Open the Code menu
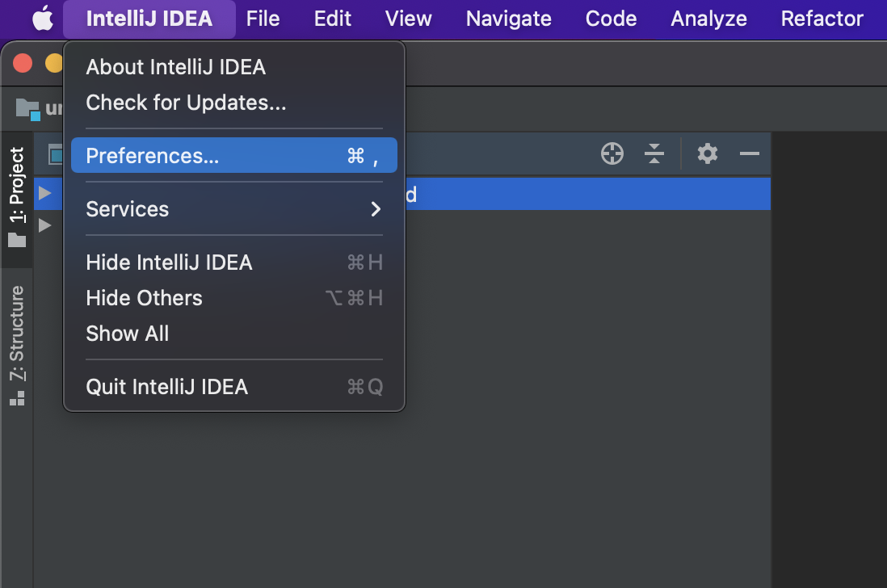887x588 pixels. [x=611, y=19]
